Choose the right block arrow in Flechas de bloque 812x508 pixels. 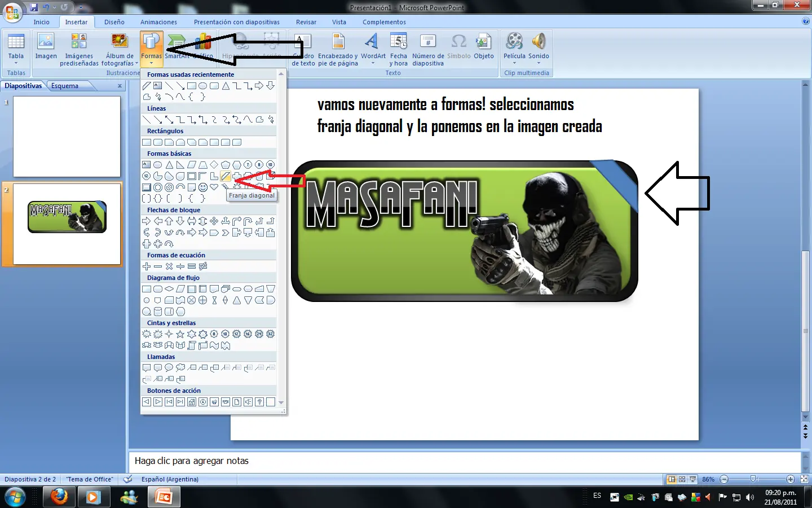pos(147,221)
